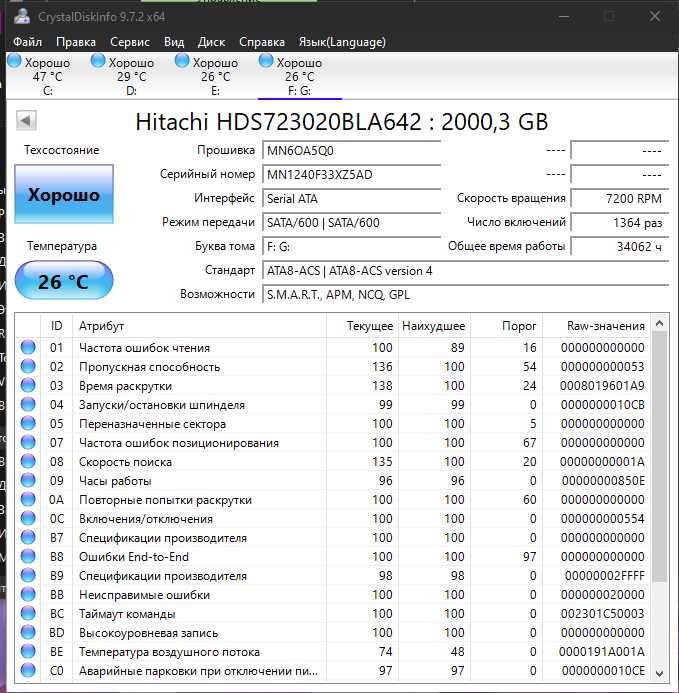The width and height of the screenshot is (679, 693).
Task: Click the status icon for attribute C0
Action: (28, 670)
